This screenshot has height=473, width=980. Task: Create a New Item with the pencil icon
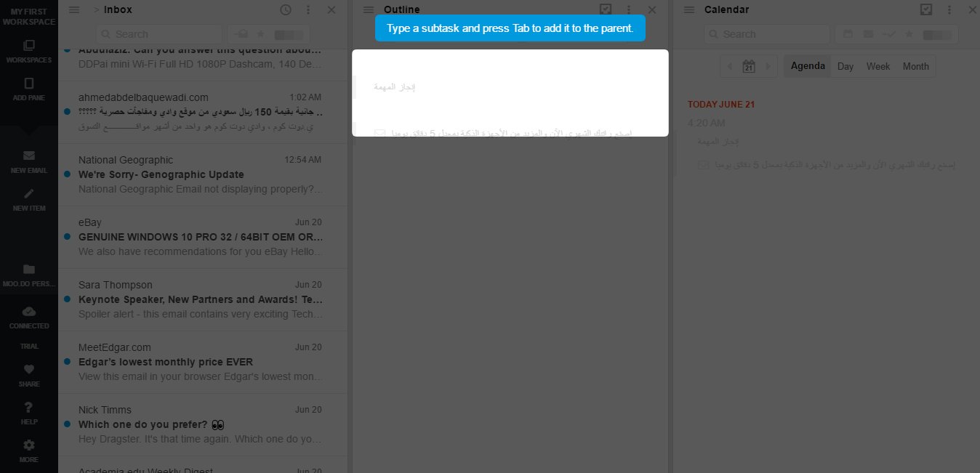click(29, 193)
